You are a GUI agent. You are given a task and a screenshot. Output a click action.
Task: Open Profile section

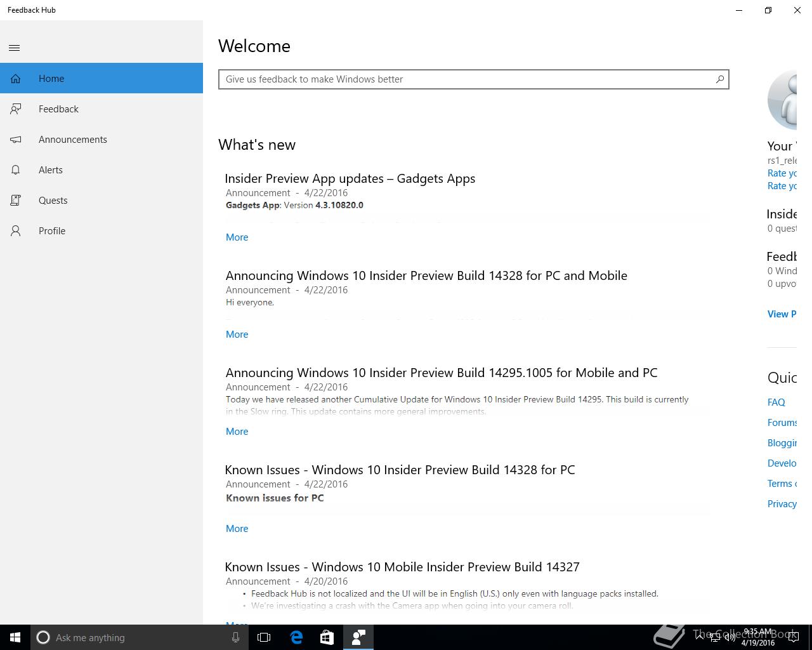(101, 231)
